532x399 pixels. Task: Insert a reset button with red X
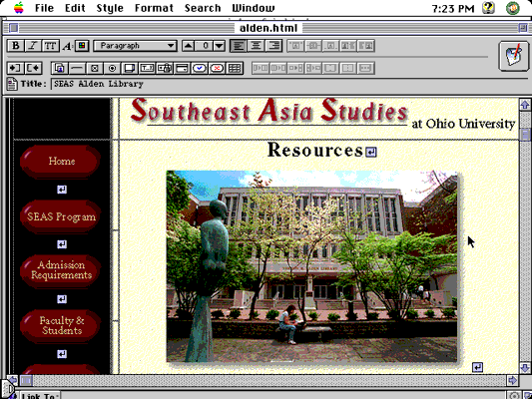218,68
